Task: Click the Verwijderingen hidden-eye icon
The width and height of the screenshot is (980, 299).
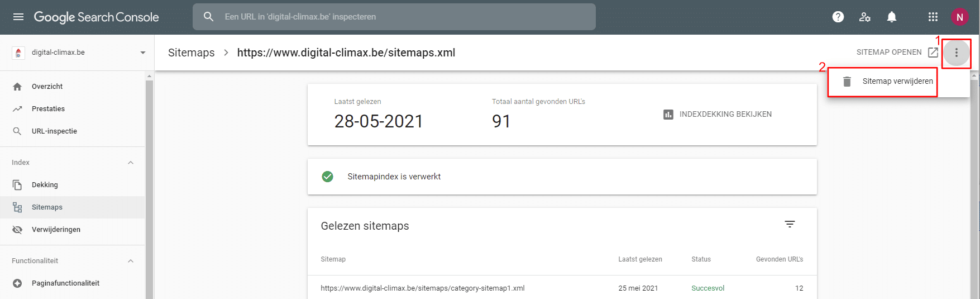Action: point(17,230)
